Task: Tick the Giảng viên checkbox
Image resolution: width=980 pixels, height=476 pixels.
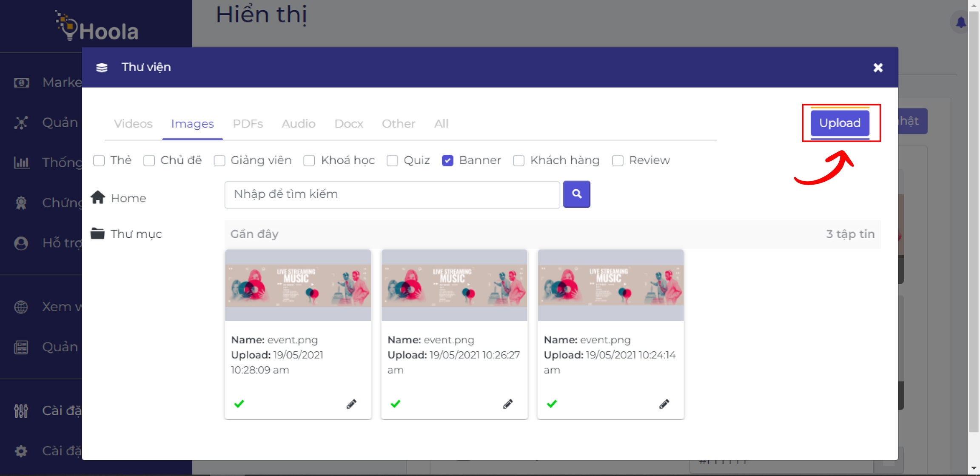Action: point(219,160)
